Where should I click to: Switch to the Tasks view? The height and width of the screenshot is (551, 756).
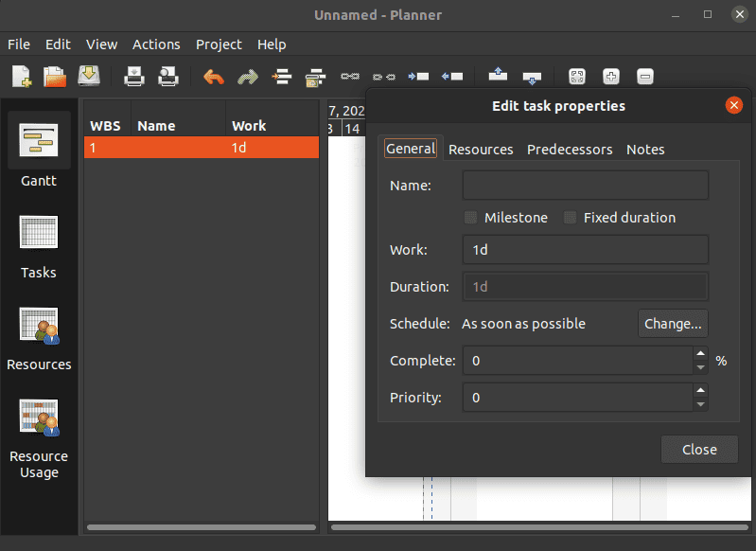(x=39, y=246)
